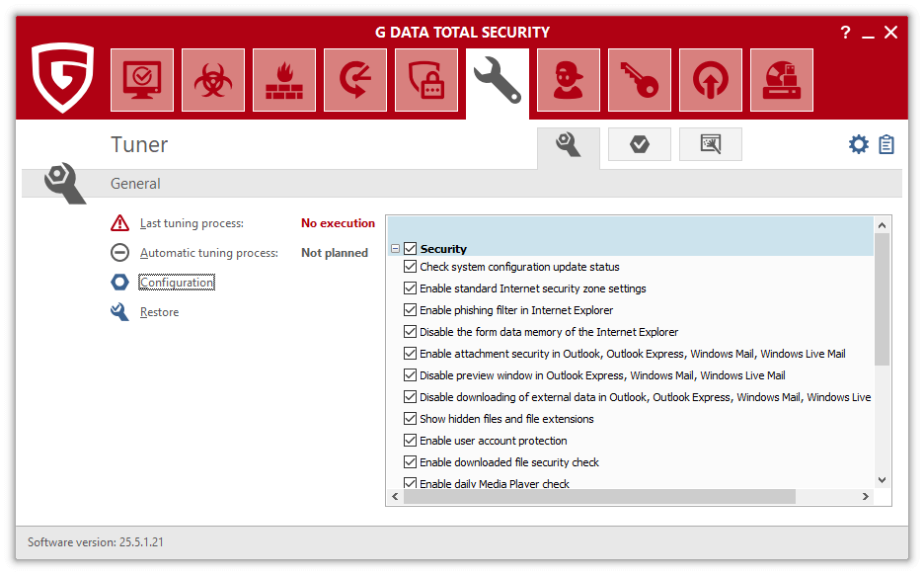Image resolution: width=924 pixels, height=575 pixels.
Task: Open the Automatic tuning process link
Action: coord(209,253)
